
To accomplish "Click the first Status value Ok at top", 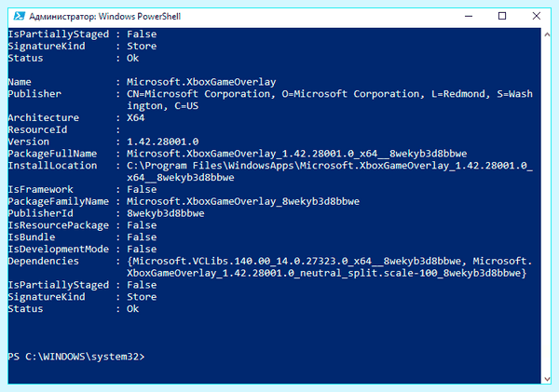I will coord(133,58).
